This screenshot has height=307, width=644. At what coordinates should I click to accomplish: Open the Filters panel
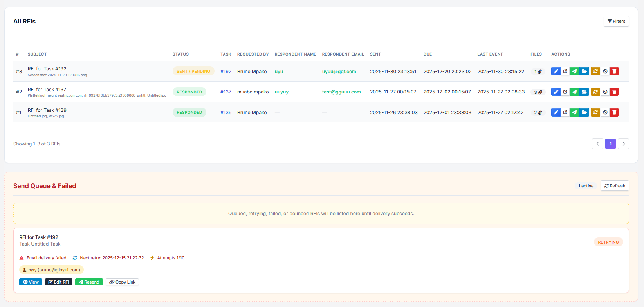coord(616,21)
